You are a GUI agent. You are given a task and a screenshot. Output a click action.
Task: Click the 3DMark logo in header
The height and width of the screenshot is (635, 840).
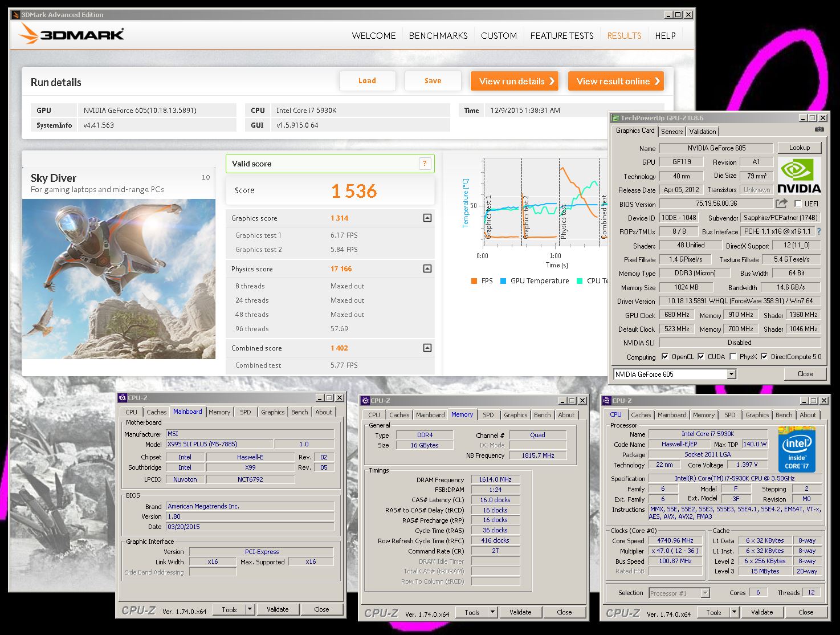click(x=71, y=35)
